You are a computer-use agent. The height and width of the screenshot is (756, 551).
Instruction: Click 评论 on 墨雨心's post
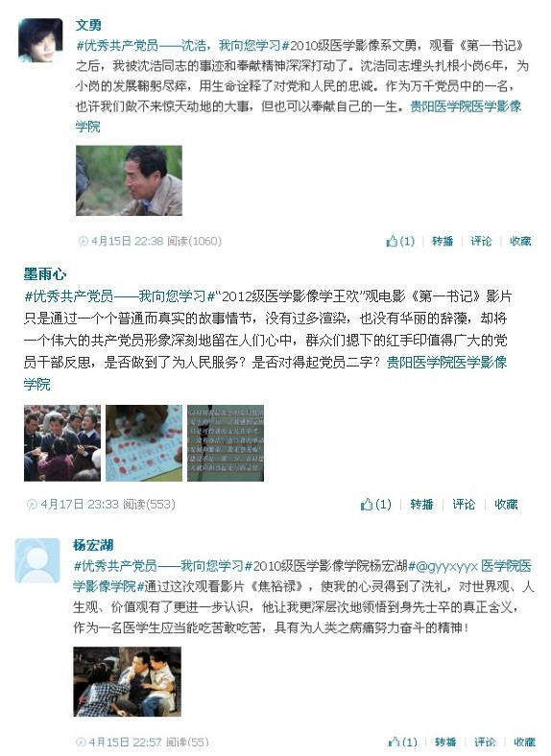tap(464, 505)
